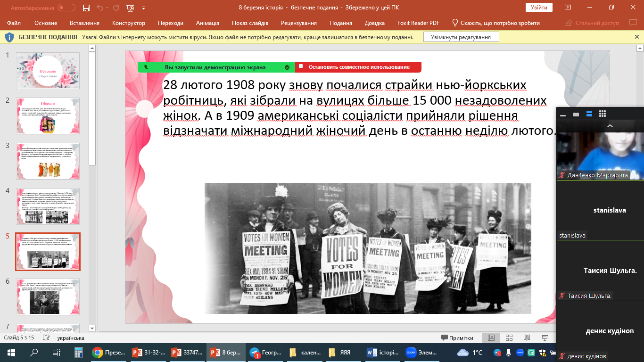Image resolution: width=644 pixels, height=362 pixels.
Task: Open the Показ слайдів tab
Action: [250, 23]
